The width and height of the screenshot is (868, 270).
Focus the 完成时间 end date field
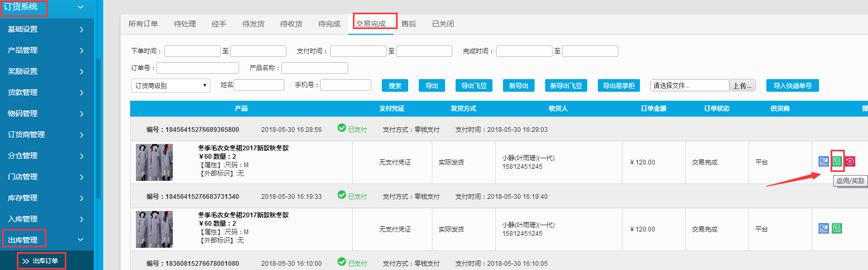pos(590,51)
